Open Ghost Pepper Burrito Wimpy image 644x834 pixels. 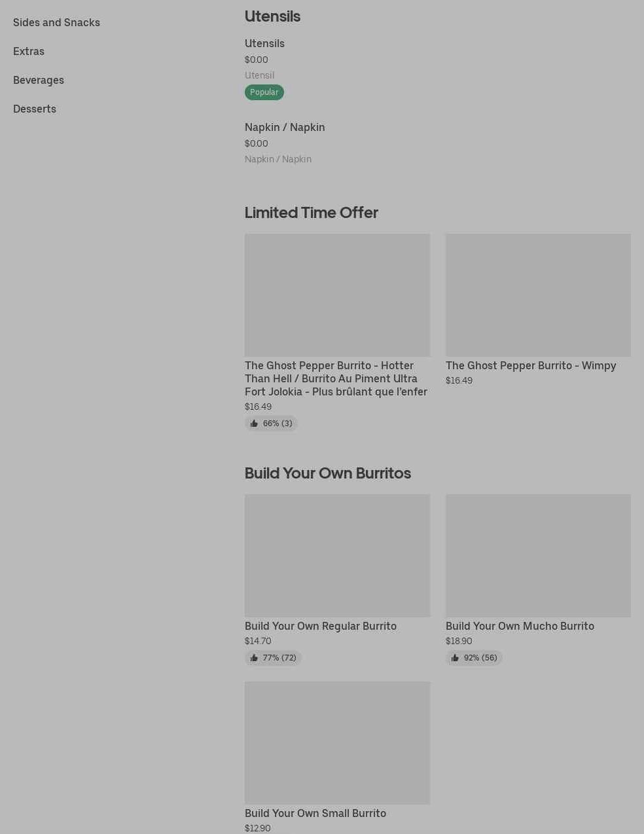[x=538, y=295]
